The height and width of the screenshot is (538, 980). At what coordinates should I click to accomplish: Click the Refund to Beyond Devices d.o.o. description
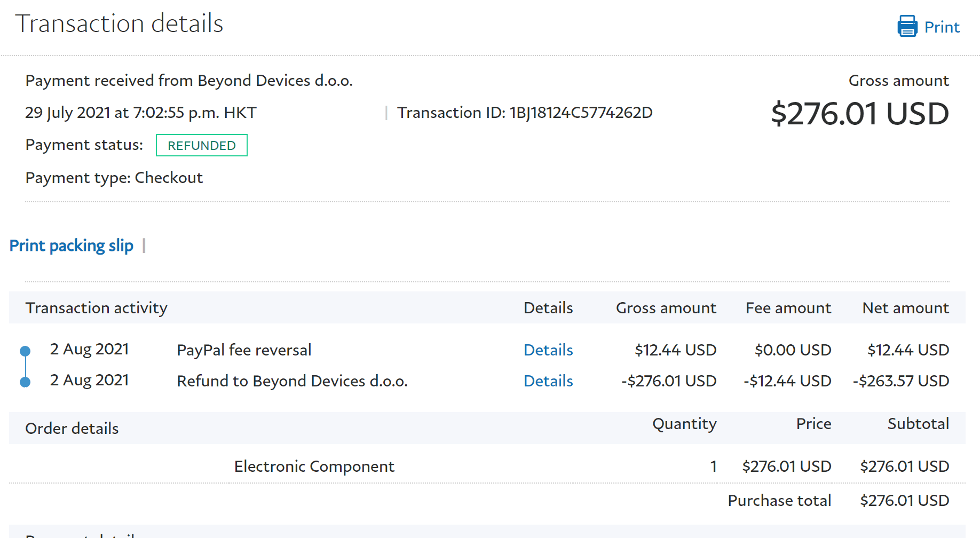(x=292, y=381)
